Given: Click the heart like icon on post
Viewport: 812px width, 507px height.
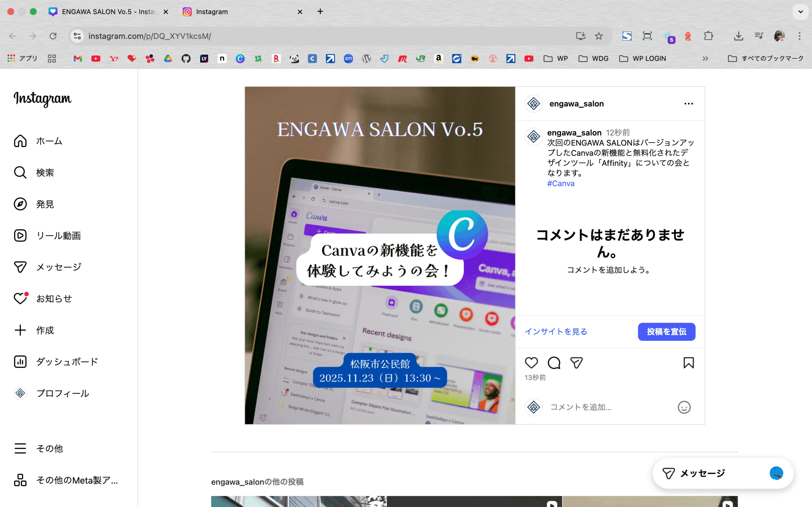Looking at the screenshot, I should pos(531,363).
